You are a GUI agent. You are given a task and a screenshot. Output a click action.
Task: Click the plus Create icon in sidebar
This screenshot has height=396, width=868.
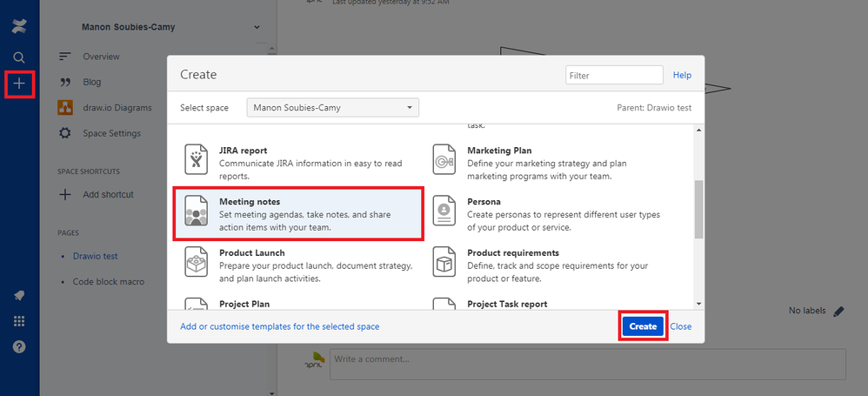click(x=19, y=84)
